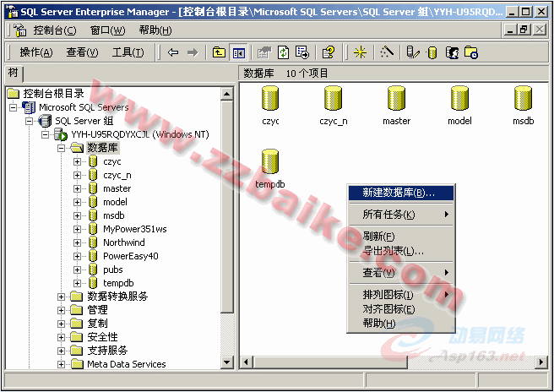Select tempdb database in tree
The image size is (554, 392).
pos(118,283)
